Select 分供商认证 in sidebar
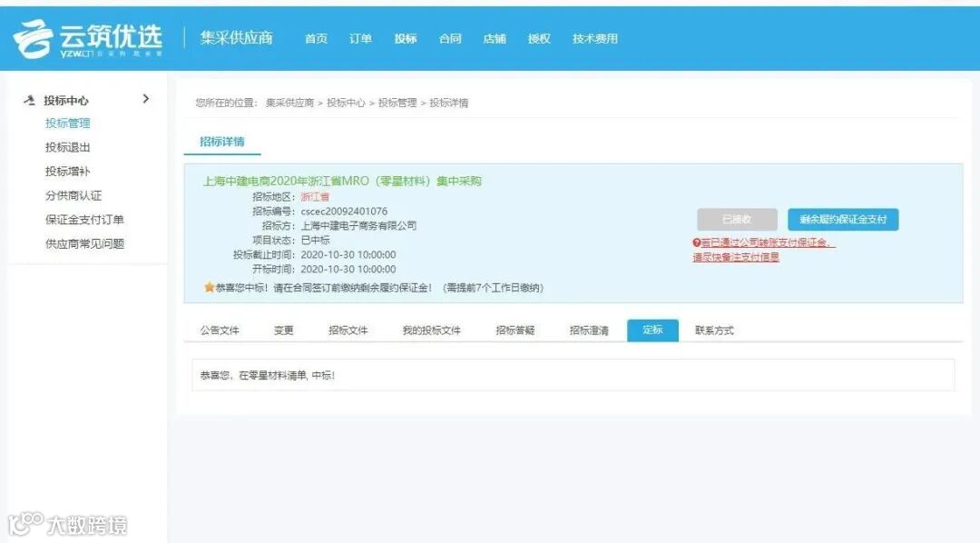 pos(73,196)
